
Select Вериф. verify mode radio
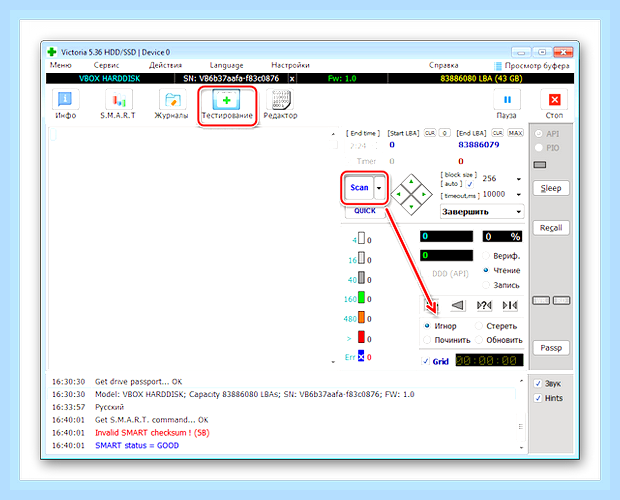(486, 256)
